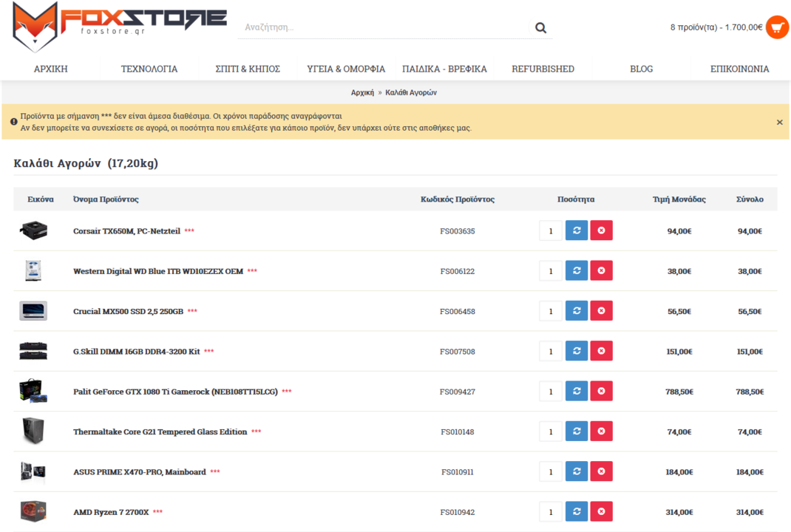Update quantity for G.Skill DIMM 16GB
The width and height of the screenshot is (791, 532).
tap(576, 351)
